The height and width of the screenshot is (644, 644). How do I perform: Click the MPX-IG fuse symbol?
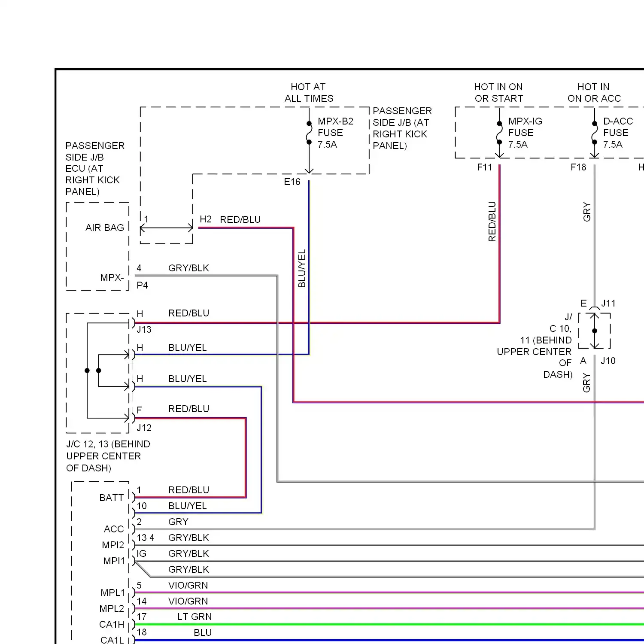coord(499,133)
